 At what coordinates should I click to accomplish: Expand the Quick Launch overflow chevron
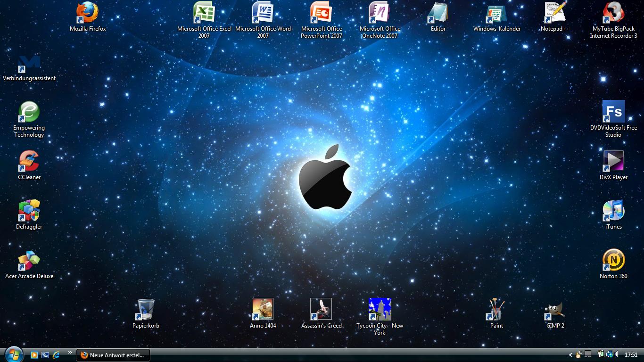(70, 352)
